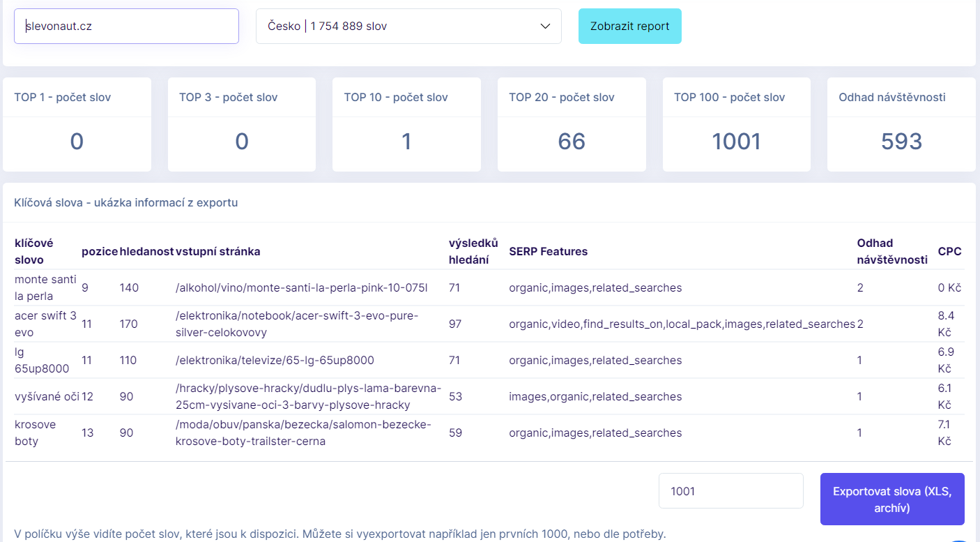Select the Odhad návštěvnosti card

901,125
